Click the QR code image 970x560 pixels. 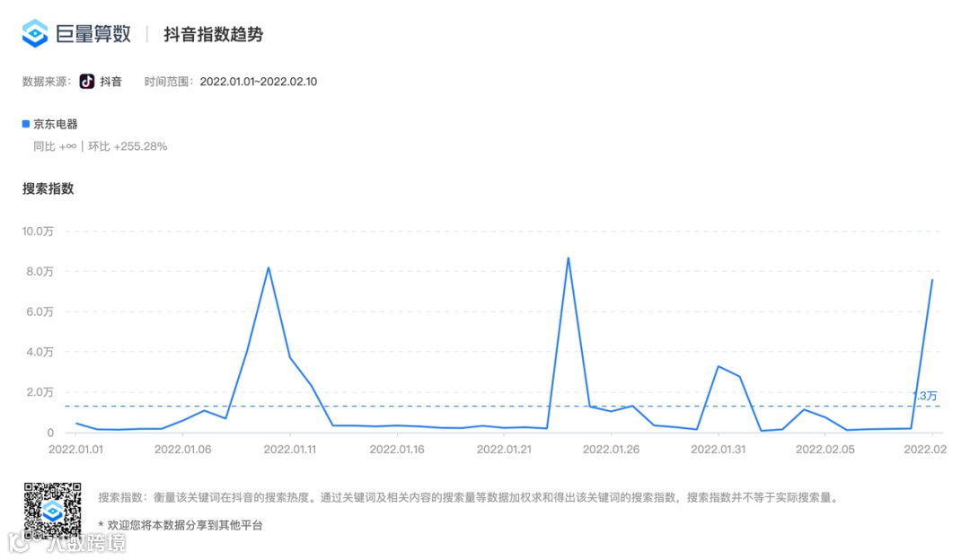pyautogui.click(x=53, y=512)
